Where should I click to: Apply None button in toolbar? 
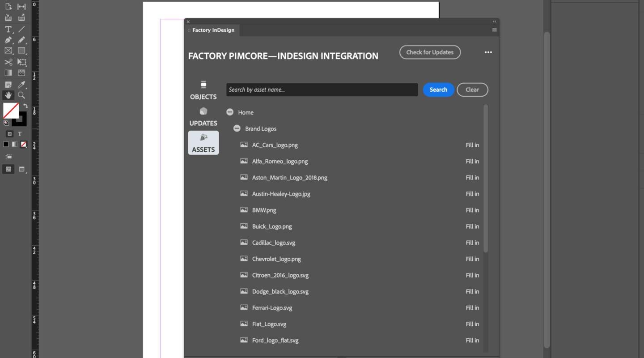tap(24, 145)
